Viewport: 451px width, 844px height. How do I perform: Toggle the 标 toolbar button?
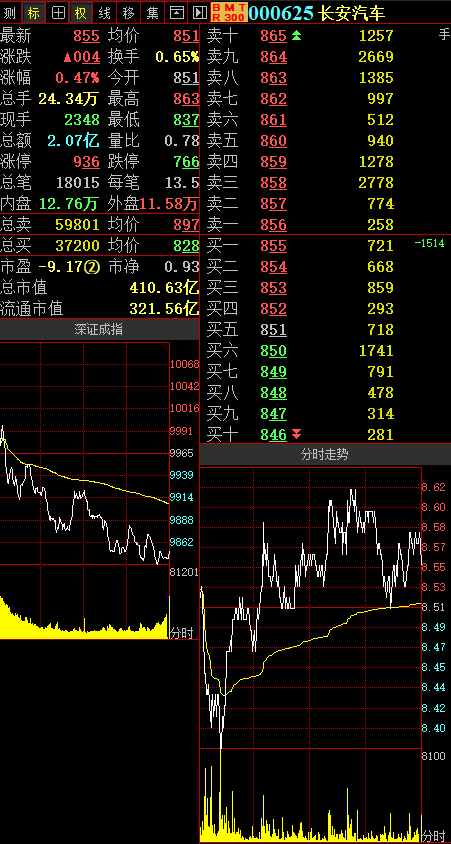33,12
